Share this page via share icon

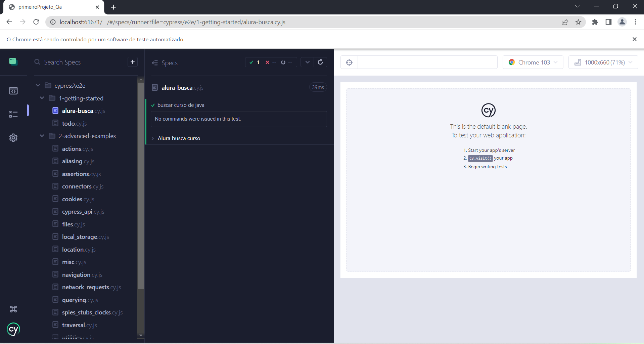(x=565, y=22)
